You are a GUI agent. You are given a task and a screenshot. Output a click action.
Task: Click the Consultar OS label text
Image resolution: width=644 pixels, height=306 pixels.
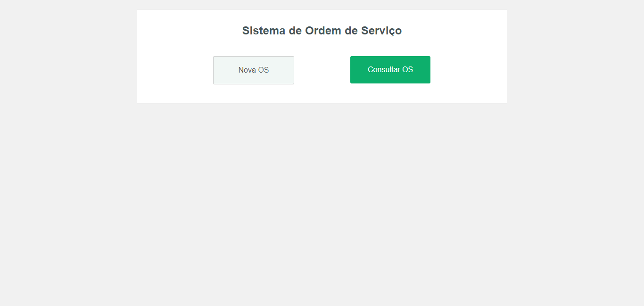point(390,70)
